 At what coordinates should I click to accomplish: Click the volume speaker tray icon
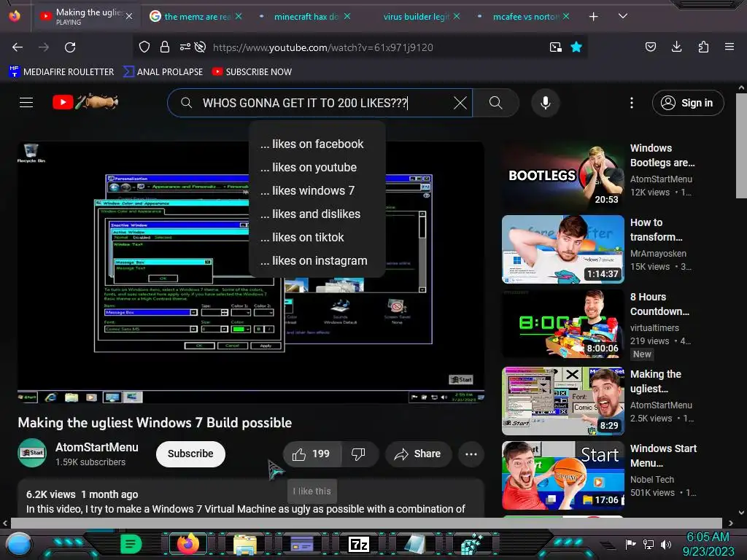pos(666,544)
